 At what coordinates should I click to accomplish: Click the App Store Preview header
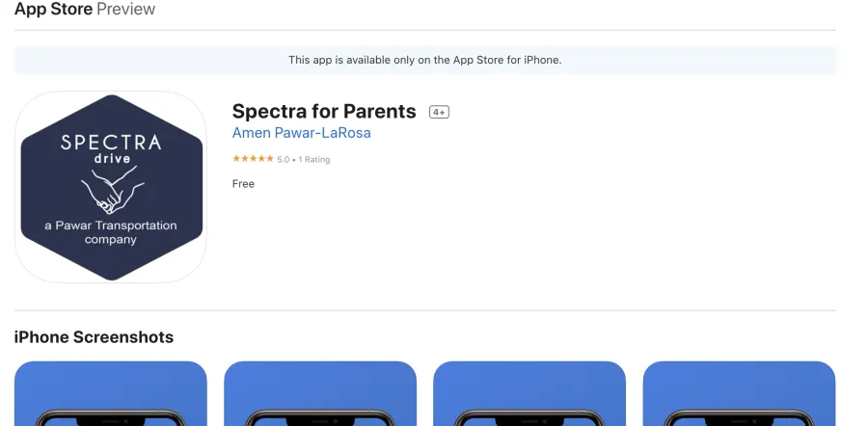click(85, 9)
